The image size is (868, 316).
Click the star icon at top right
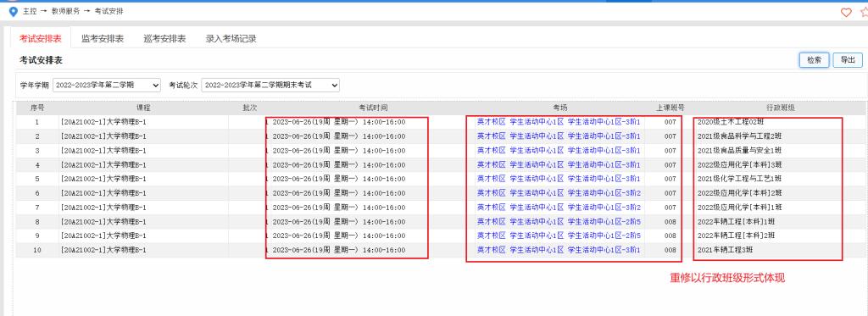pyautogui.click(x=865, y=12)
